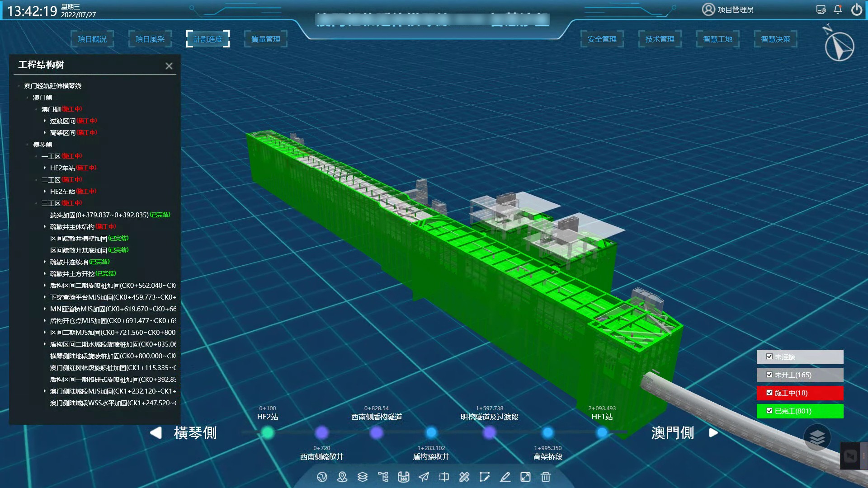Click the 澳門側 right arrow button
868x488 pixels.
click(x=713, y=432)
